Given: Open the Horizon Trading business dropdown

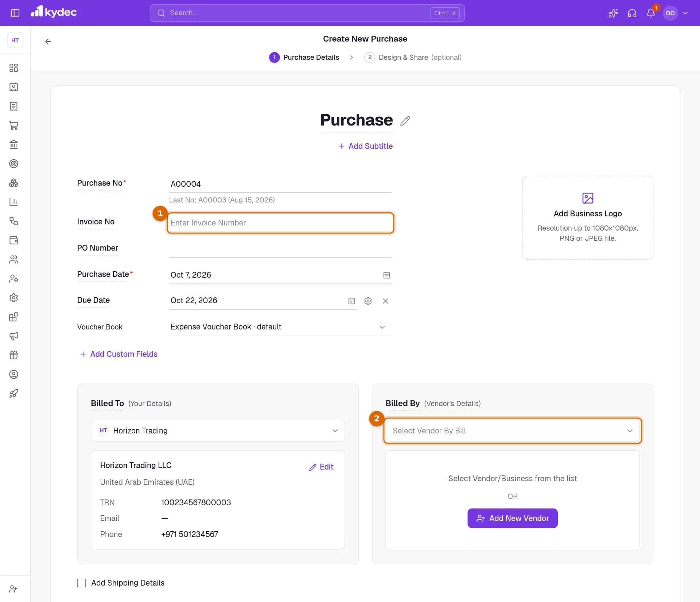Looking at the screenshot, I should pyautogui.click(x=218, y=431).
